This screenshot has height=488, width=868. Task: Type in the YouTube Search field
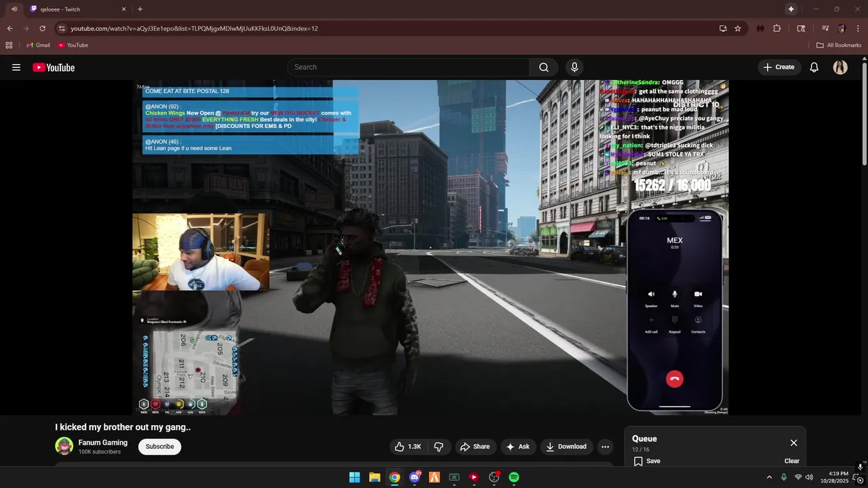point(408,67)
